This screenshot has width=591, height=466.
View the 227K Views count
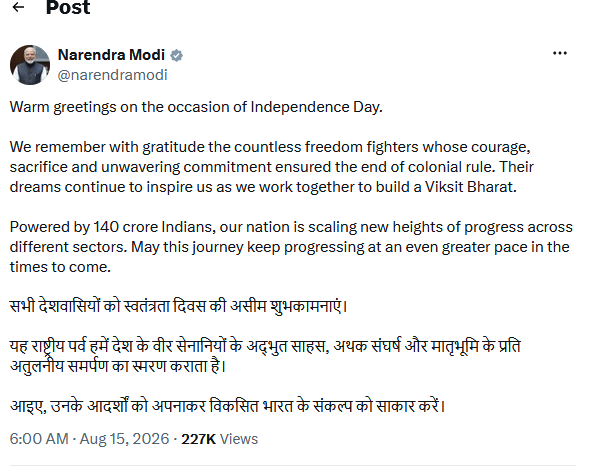click(219, 439)
